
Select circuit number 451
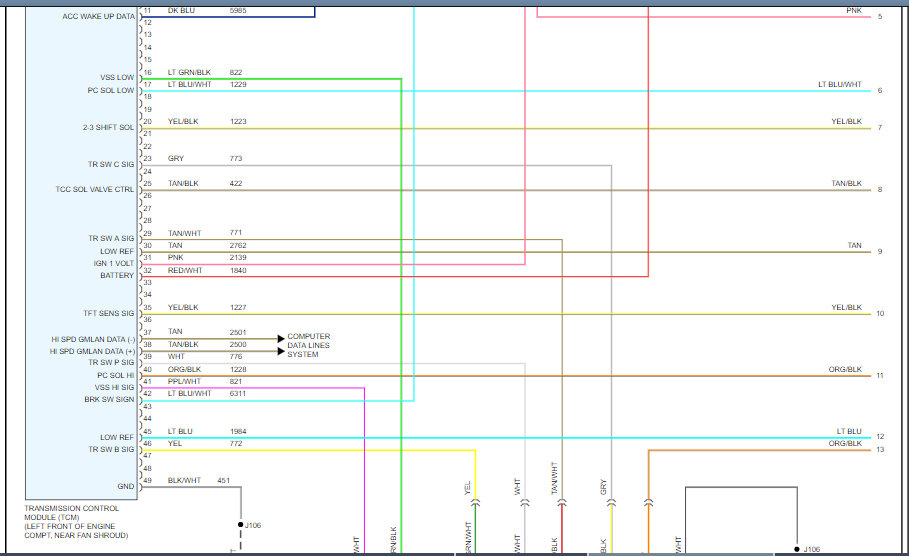tap(224, 481)
